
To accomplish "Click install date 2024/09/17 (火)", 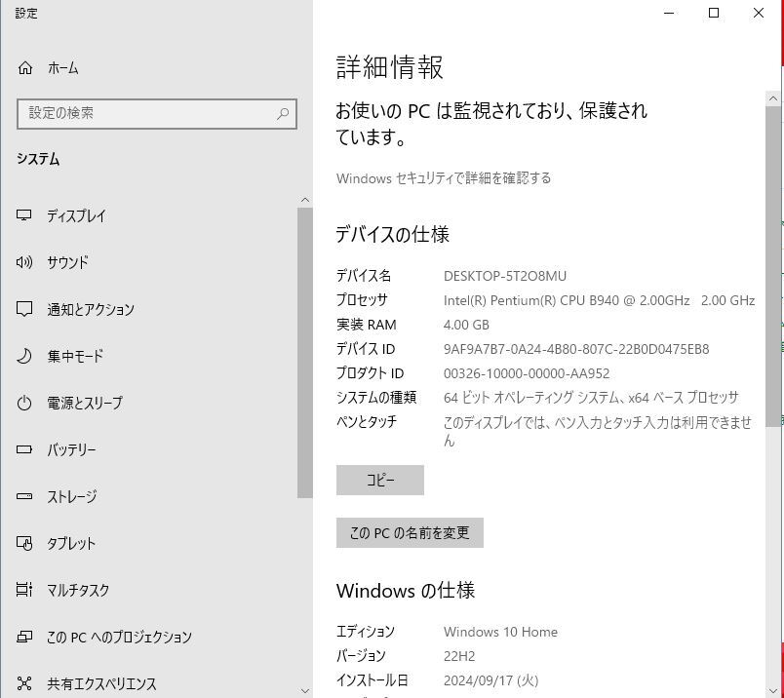I will (491, 680).
